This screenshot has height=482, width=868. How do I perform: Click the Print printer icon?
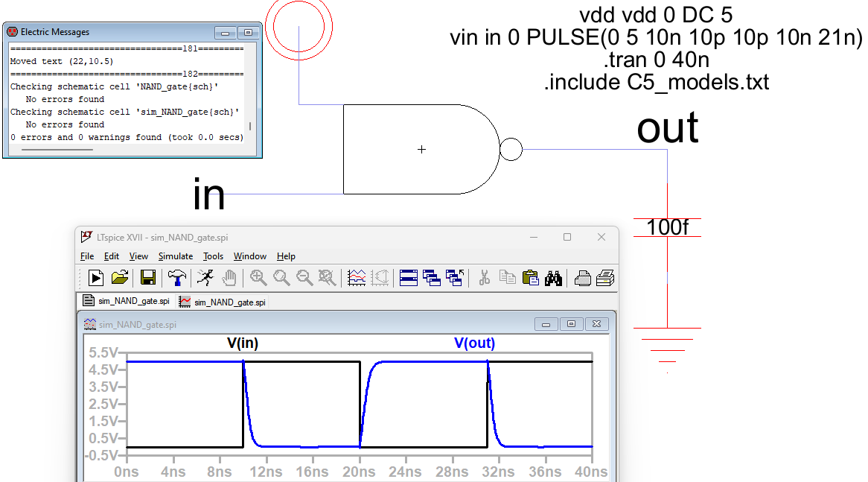[582, 278]
